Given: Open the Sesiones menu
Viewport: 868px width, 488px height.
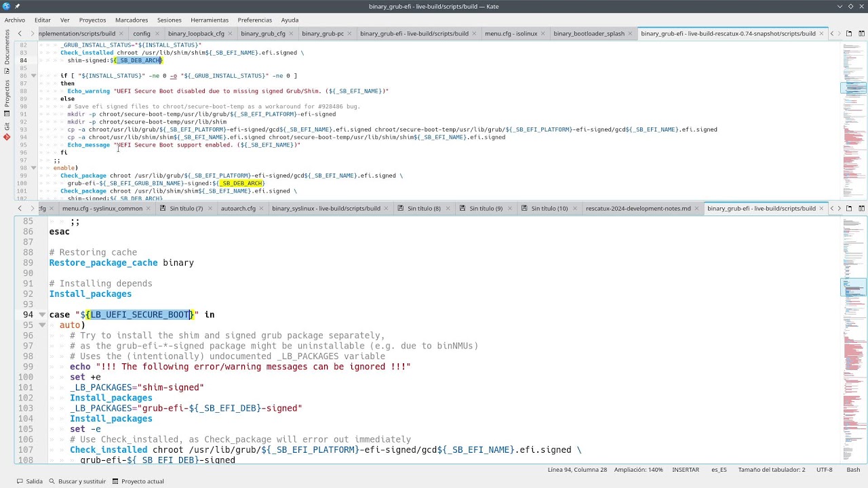Looking at the screenshot, I should pyautogui.click(x=170, y=20).
